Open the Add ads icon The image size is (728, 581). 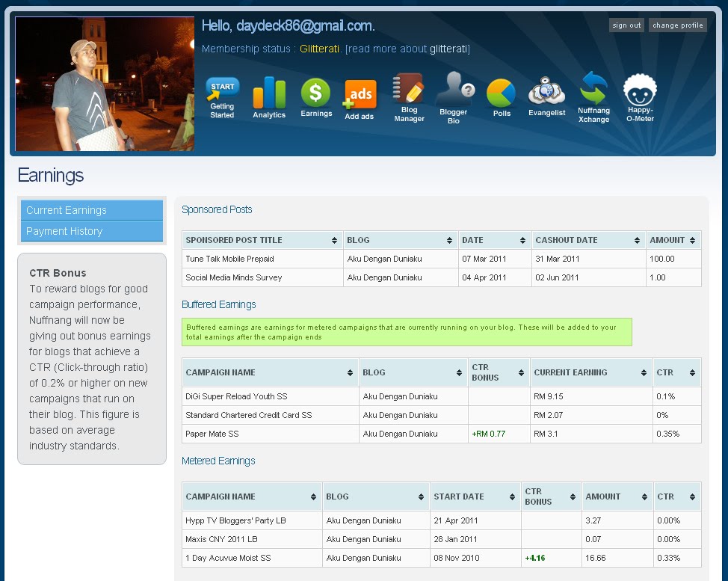click(x=360, y=99)
